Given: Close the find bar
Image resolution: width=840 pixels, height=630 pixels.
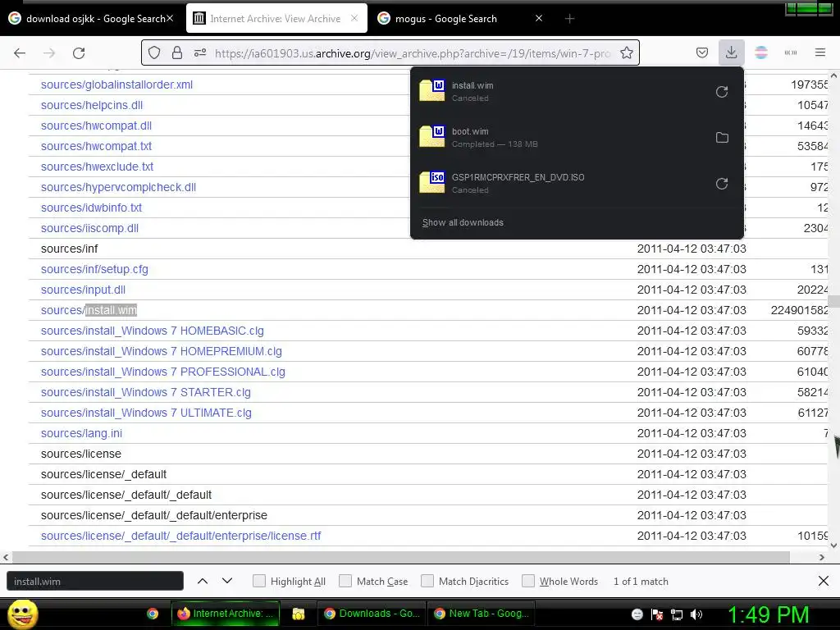Looking at the screenshot, I should pyautogui.click(x=824, y=581).
